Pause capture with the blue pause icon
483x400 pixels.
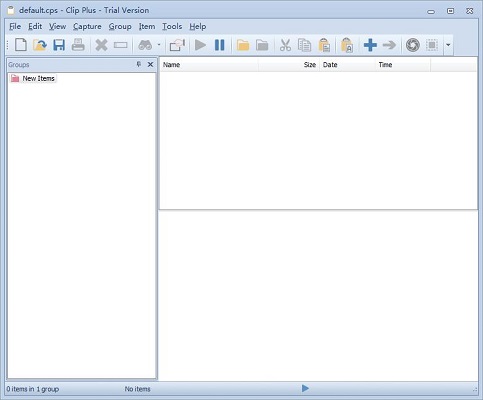220,45
